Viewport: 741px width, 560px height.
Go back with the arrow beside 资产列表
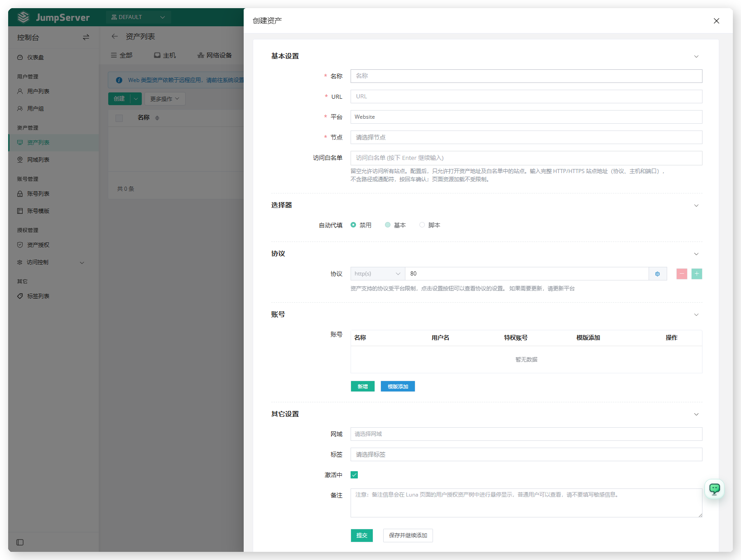[115, 36]
